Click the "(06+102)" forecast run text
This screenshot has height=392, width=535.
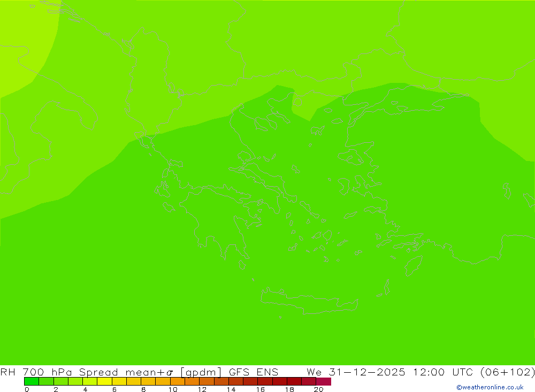(x=507, y=372)
